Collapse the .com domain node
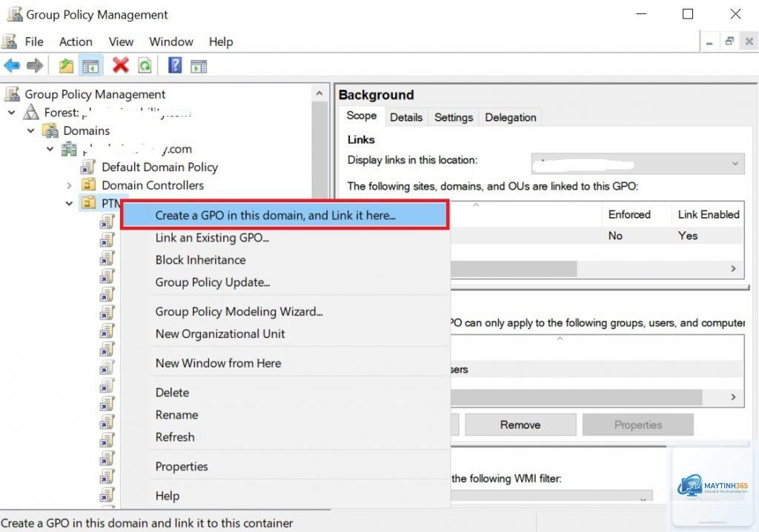The image size is (759, 532). (50, 149)
